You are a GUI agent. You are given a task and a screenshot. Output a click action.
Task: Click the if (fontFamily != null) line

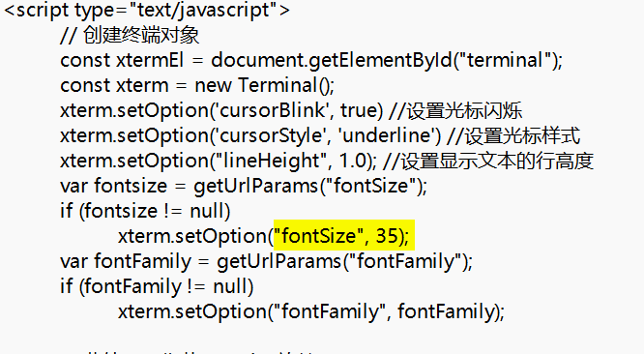(x=157, y=286)
